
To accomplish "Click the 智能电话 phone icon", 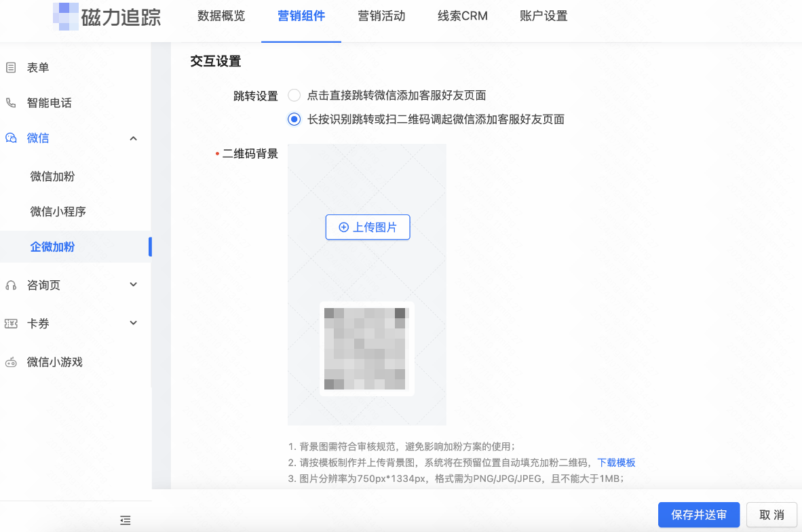I will coord(10,103).
